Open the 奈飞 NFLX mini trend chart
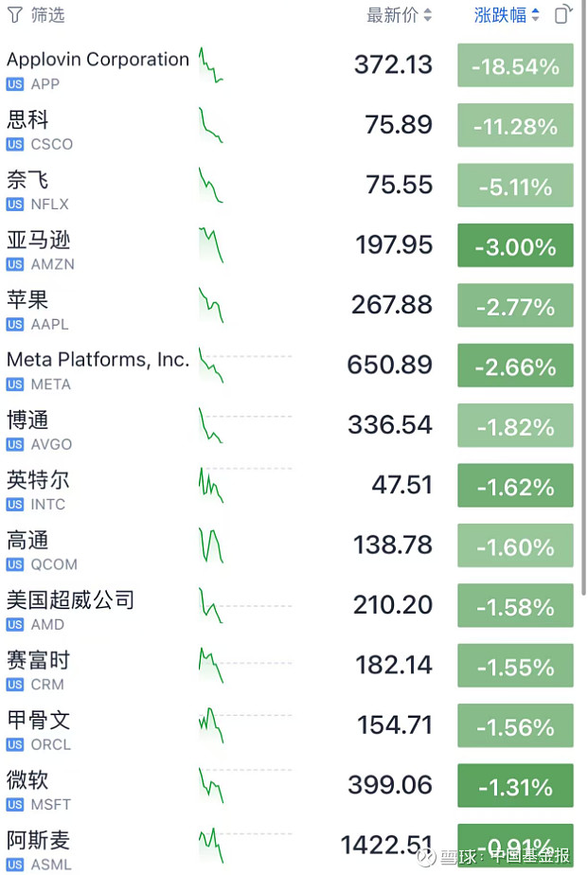 (211, 185)
